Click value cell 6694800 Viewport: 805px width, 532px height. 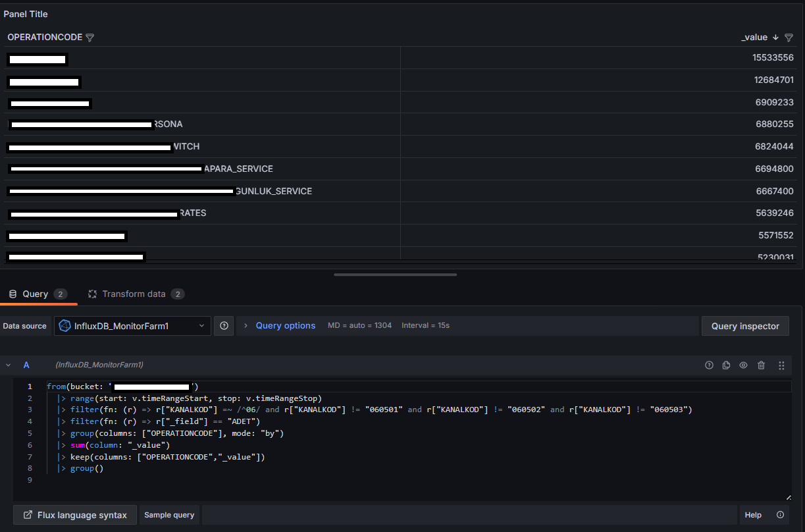(x=775, y=169)
